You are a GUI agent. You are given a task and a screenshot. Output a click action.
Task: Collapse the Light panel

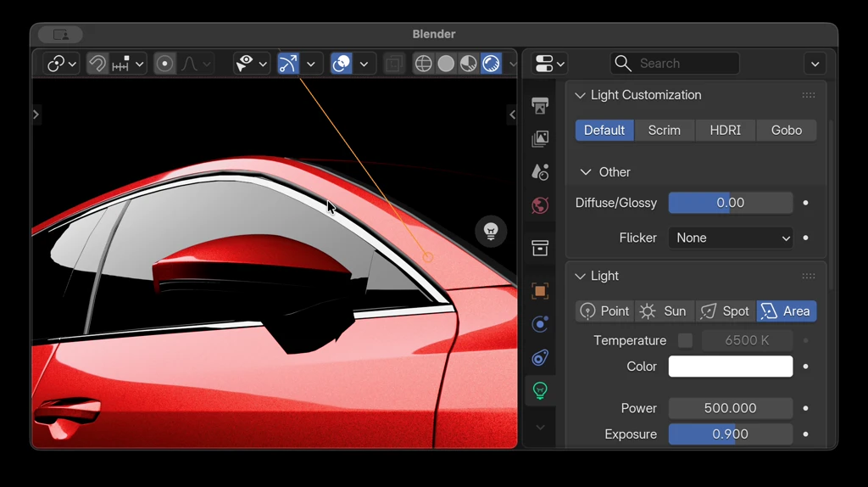tap(580, 276)
